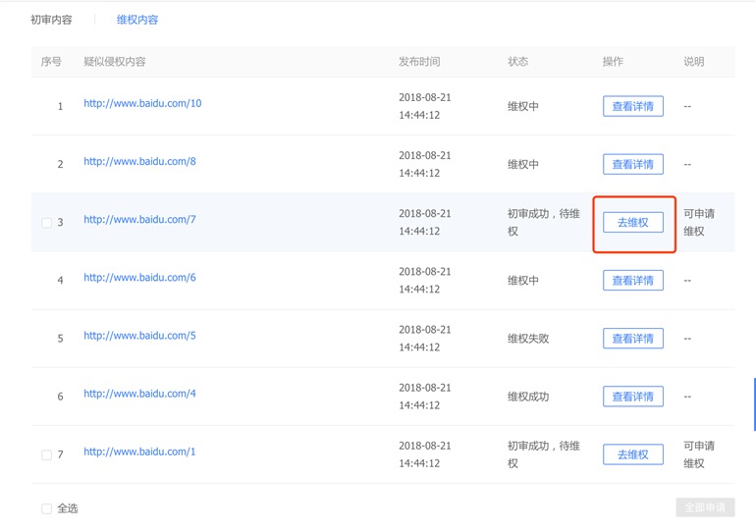Click 去维权 for row 7
Viewport: 756px width, 532px height.
click(632, 454)
